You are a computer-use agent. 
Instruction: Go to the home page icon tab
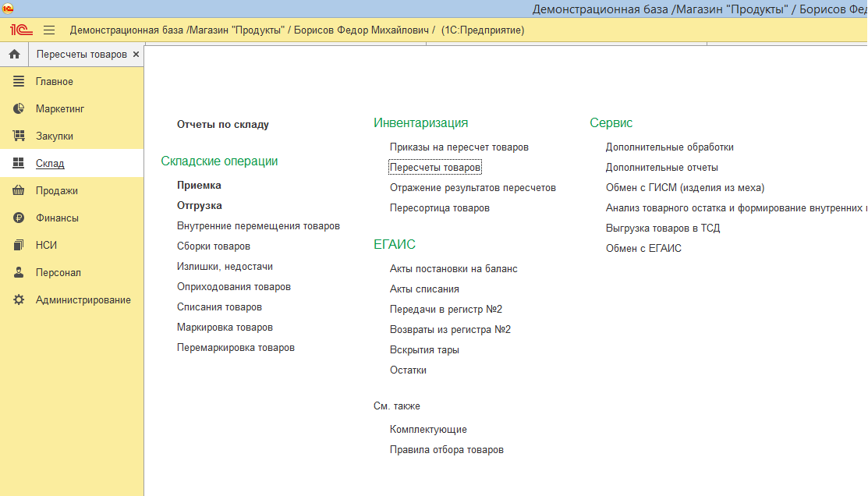14,55
